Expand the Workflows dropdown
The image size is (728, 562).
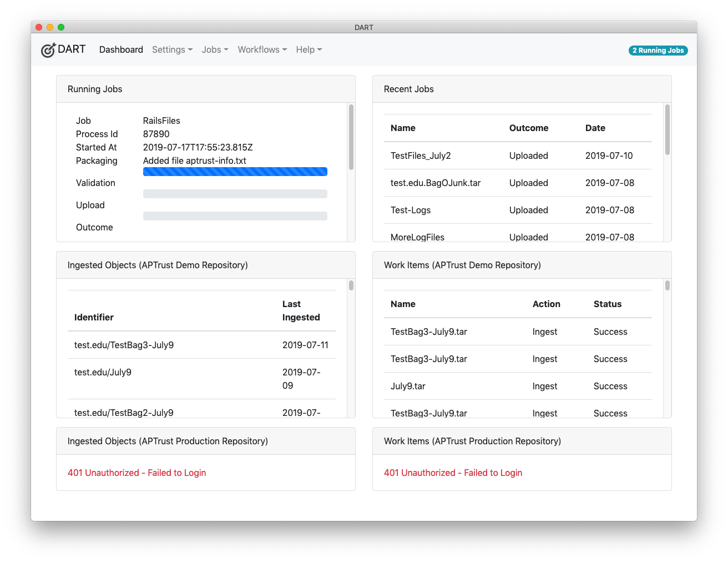pyautogui.click(x=262, y=49)
